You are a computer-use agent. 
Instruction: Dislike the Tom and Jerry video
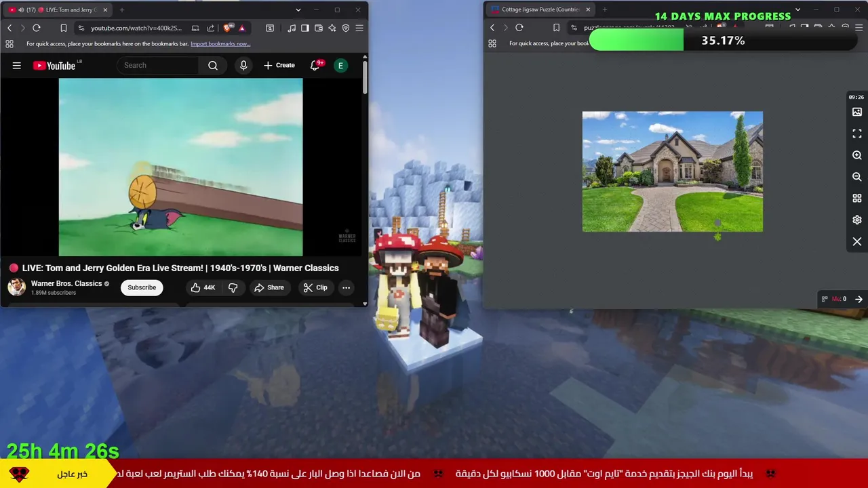tap(233, 287)
